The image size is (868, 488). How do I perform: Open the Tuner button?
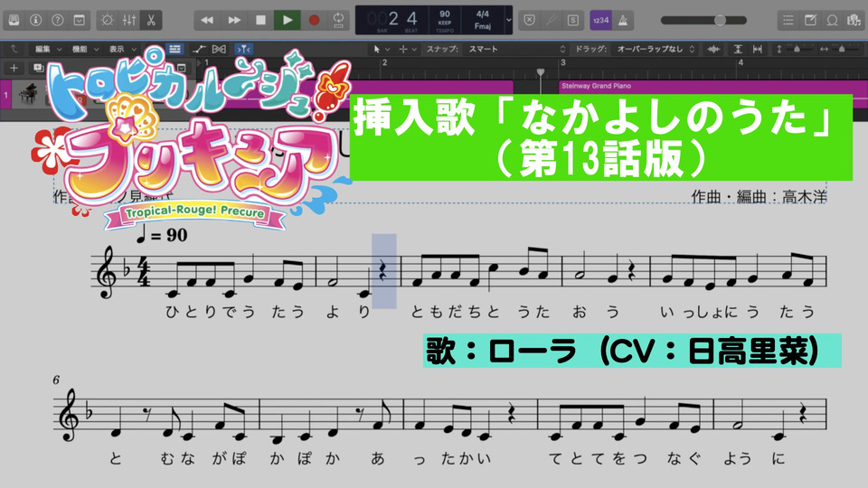551,21
